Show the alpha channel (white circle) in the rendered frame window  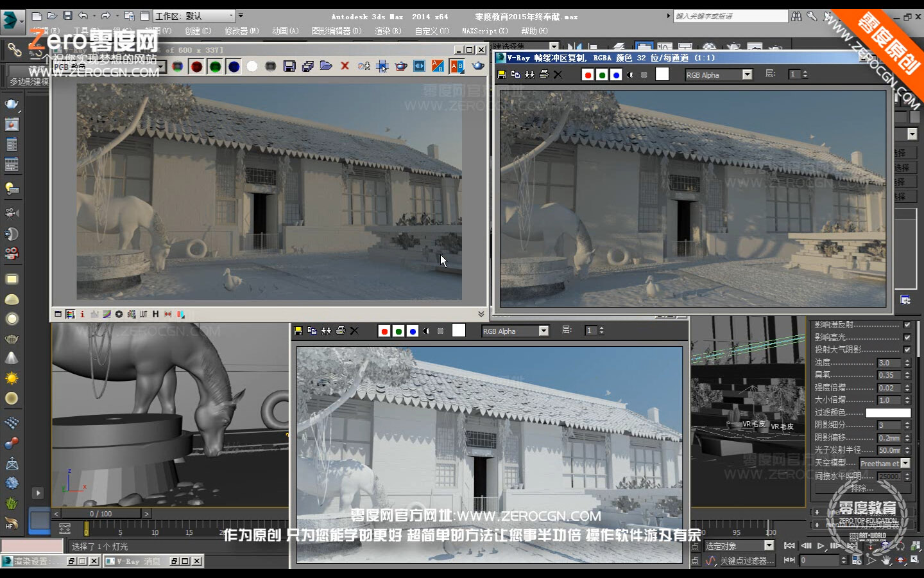click(252, 66)
